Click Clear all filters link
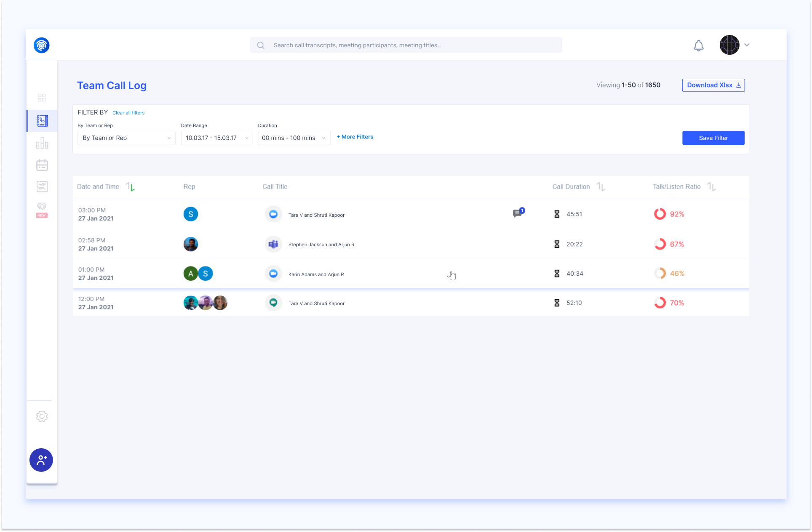The height and width of the screenshot is (532, 812). click(128, 113)
